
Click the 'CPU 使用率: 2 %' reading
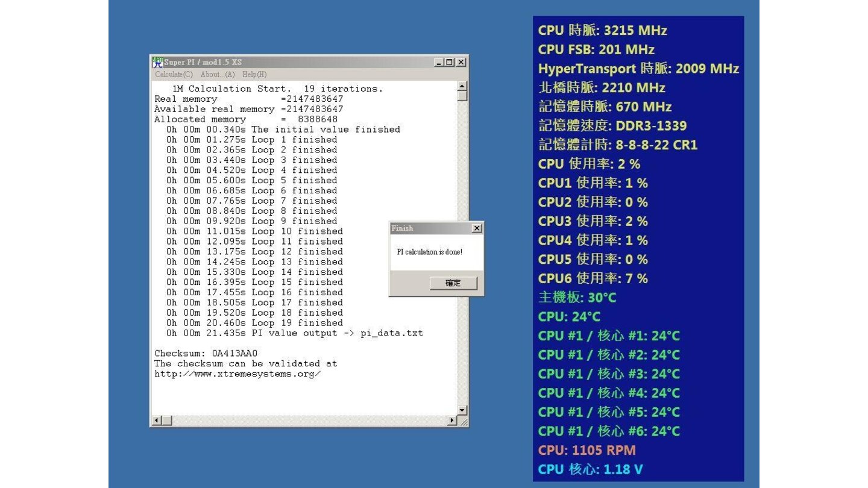point(589,164)
